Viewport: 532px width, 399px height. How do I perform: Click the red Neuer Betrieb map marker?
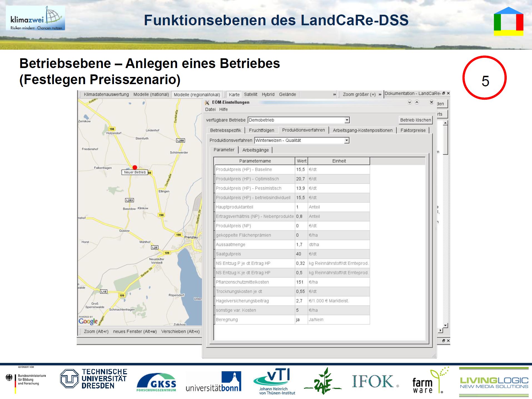point(135,167)
